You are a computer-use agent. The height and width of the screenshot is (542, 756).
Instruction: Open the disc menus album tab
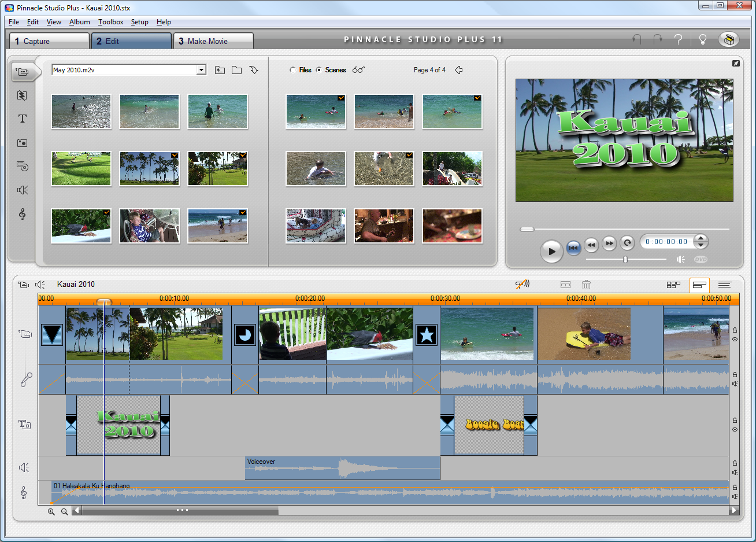click(x=23, y=166)
